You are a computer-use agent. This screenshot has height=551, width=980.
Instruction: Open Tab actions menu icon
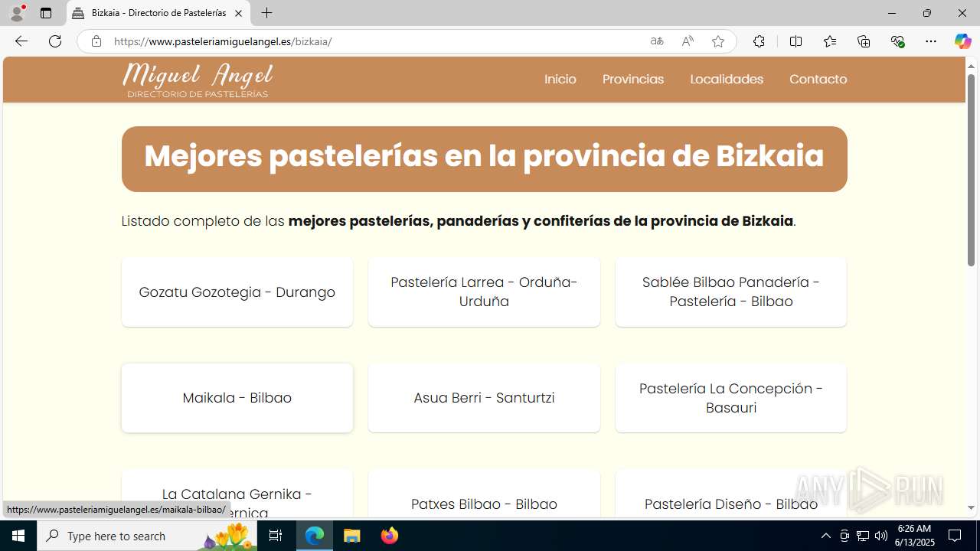point(46,13)
